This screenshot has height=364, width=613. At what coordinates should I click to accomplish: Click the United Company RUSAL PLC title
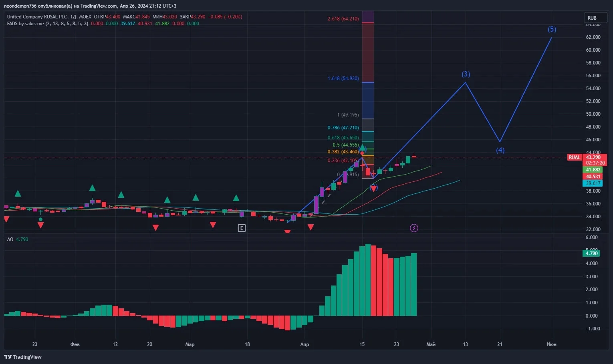coord(37,17)
